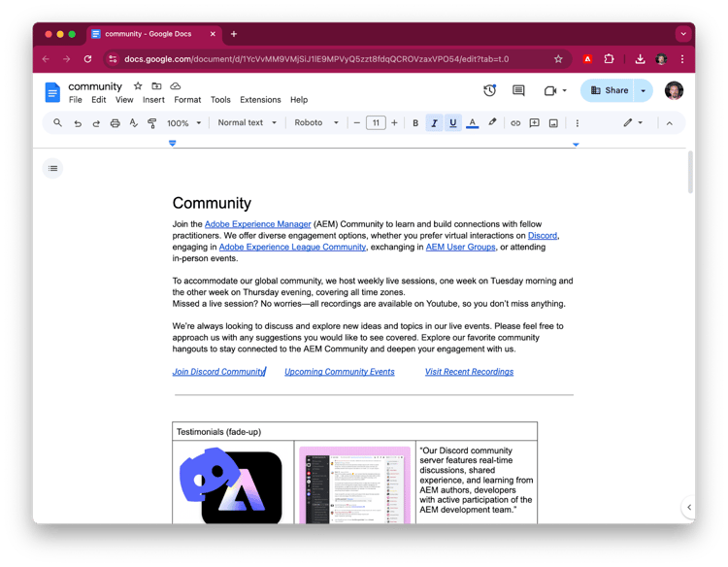Image resolution: width=728 pixels, height=567 pixels.
Task: Open the AEM User Groups link
Action: (460, 247)
